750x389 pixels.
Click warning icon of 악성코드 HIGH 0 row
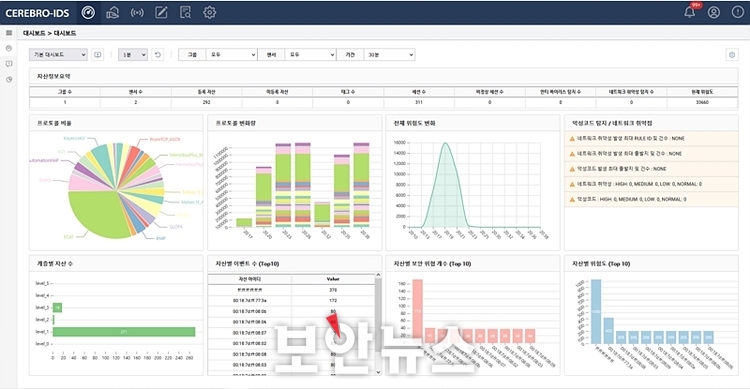[572, 199]
